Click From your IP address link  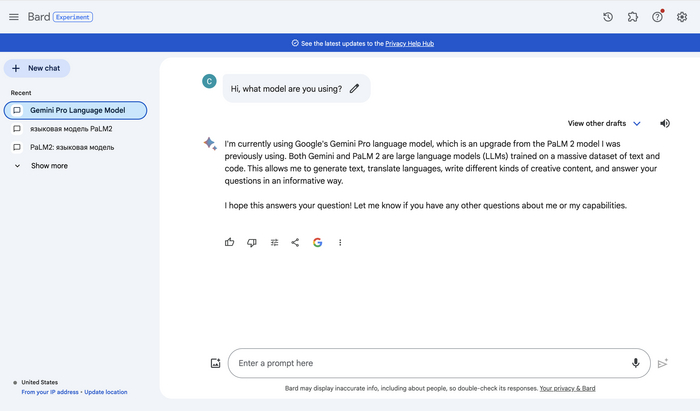pos(50,392)
